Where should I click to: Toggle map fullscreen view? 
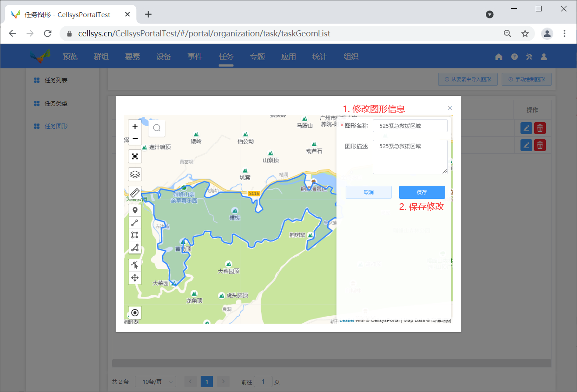click(x=135, y=156)
